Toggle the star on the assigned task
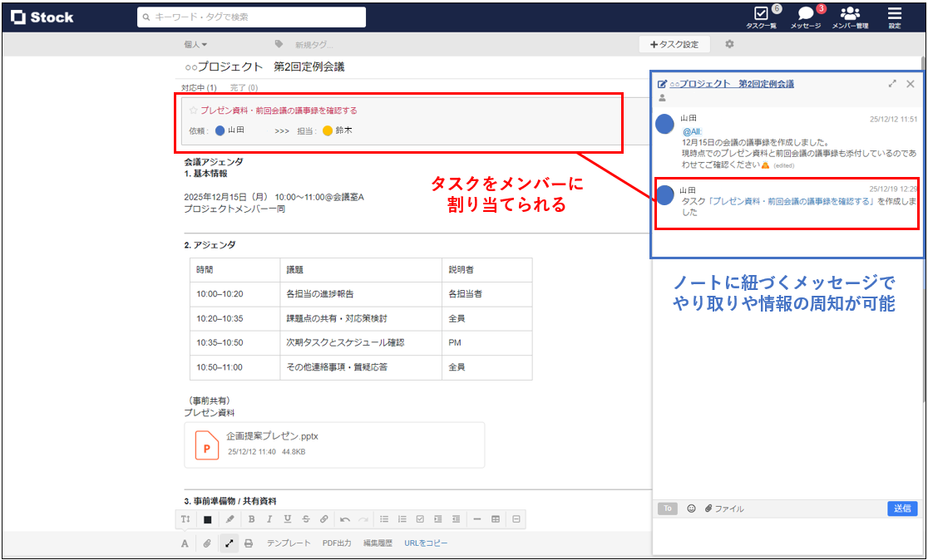Image resolution: width=928 pixels, height=560 pixels. point(193,109)
